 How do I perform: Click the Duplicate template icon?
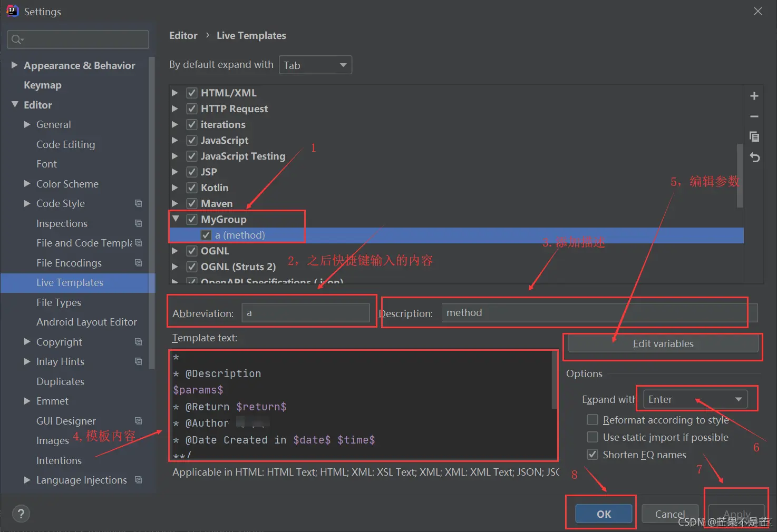(754, 136)
